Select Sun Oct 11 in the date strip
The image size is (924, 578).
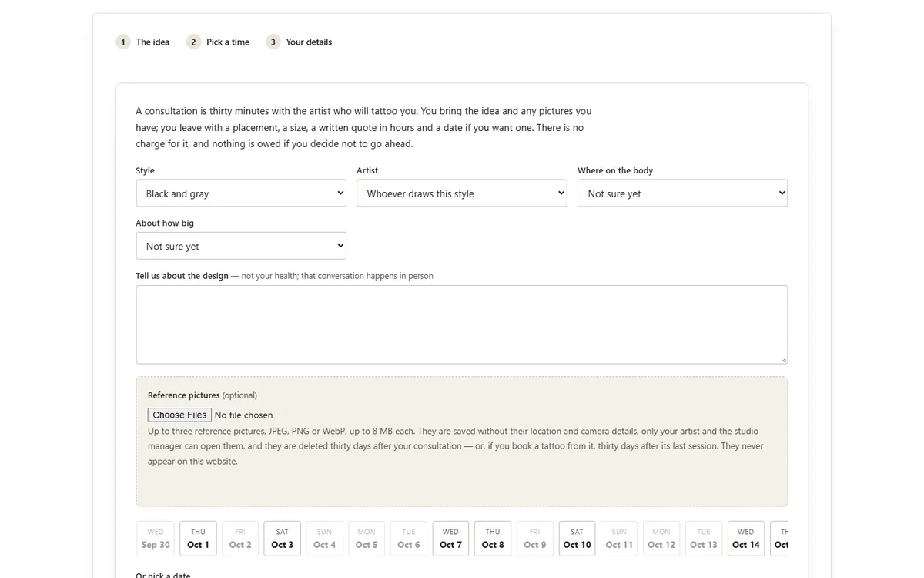[x=619, y=539]
